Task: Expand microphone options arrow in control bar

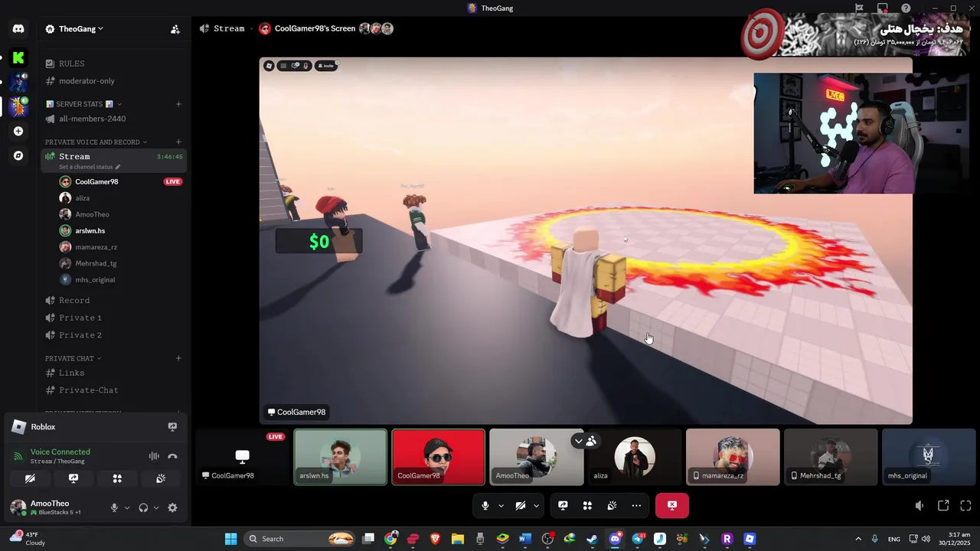Action: [501, 505]
